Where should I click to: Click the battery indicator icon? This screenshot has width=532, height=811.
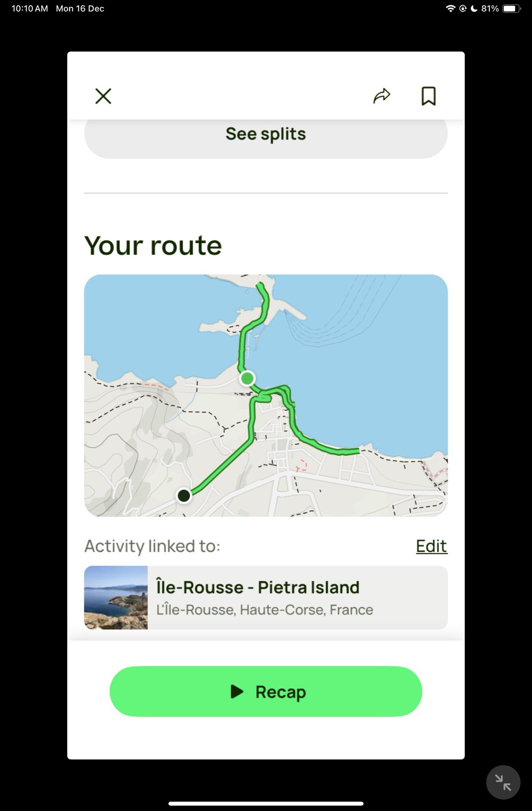tap(511, 9)
